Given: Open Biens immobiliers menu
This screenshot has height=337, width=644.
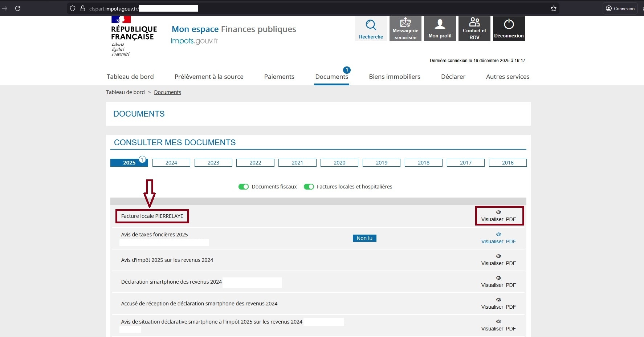Looking at the screenshot, I should [394, 77].
